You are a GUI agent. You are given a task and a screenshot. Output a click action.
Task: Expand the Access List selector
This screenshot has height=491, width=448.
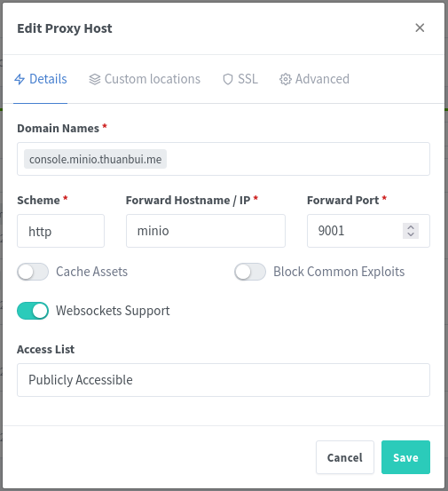click(x=224, y=380)
